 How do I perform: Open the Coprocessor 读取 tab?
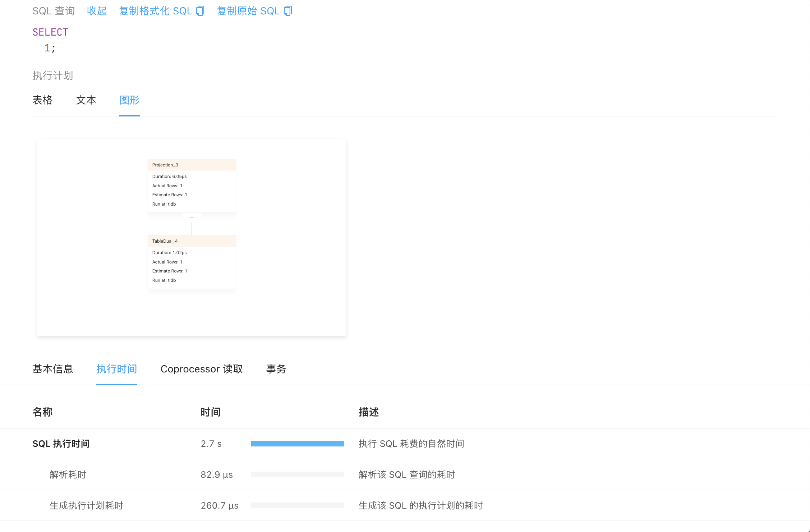click(202, 369)
